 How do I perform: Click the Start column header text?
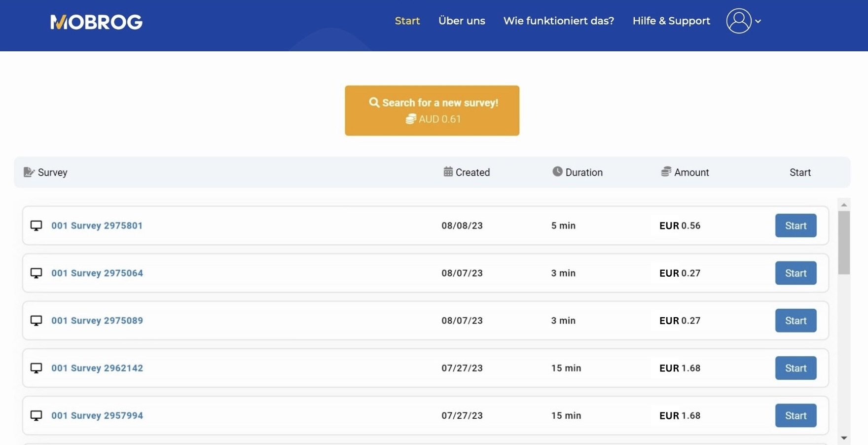pos(800,172)
